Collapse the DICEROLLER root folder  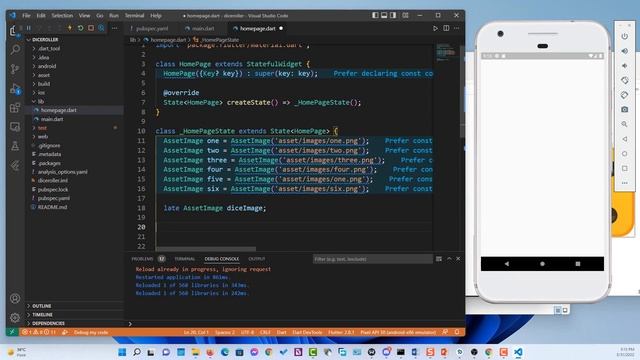(x=45, y=40)
